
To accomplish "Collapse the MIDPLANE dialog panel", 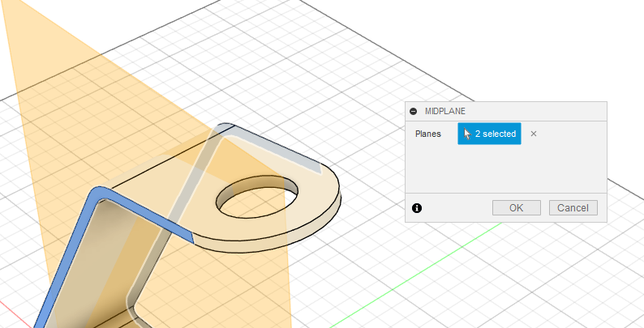I will (414, 111).
